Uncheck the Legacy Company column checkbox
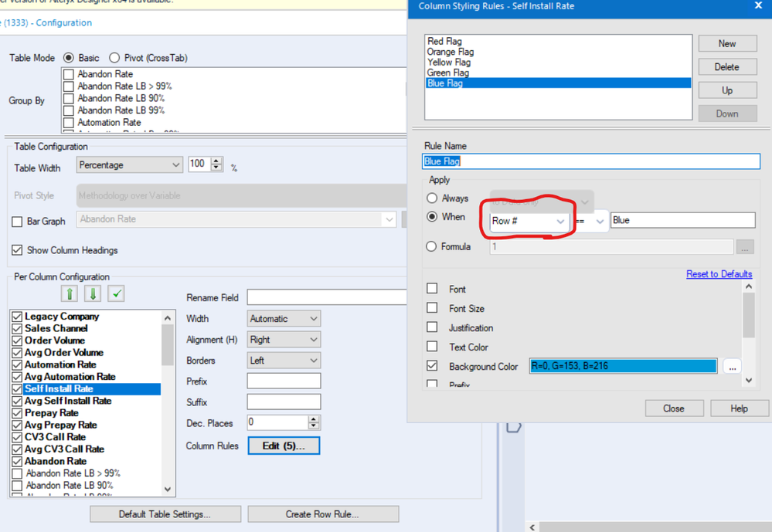 click(17, 317)
